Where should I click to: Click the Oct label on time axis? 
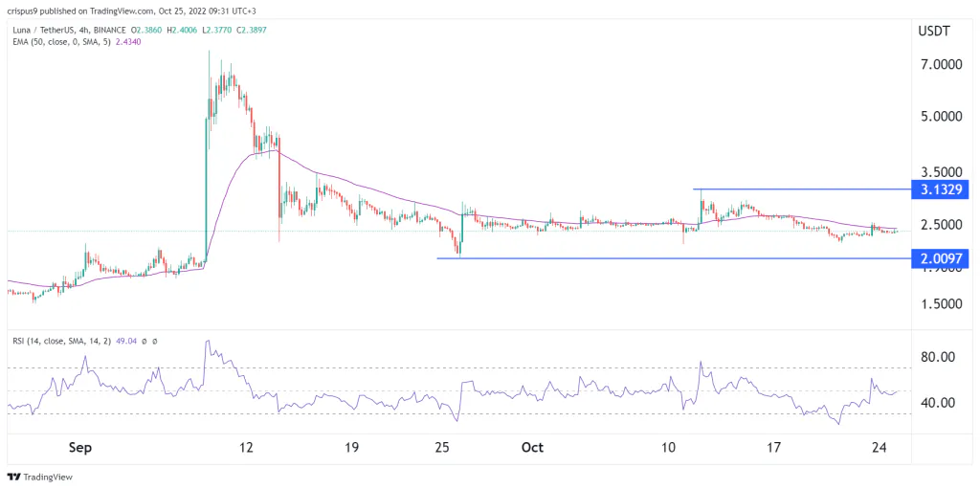(x=532, y=448)
